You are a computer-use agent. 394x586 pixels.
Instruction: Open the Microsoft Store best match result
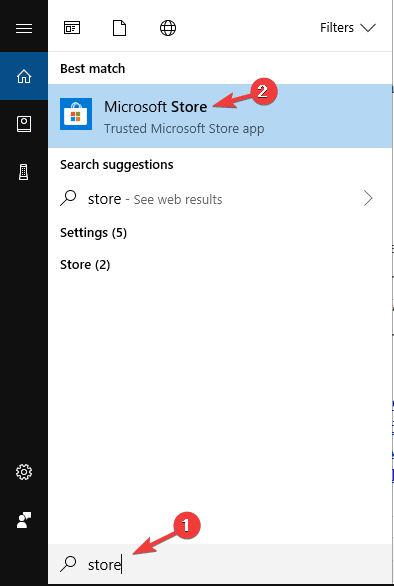coord(220,116)
